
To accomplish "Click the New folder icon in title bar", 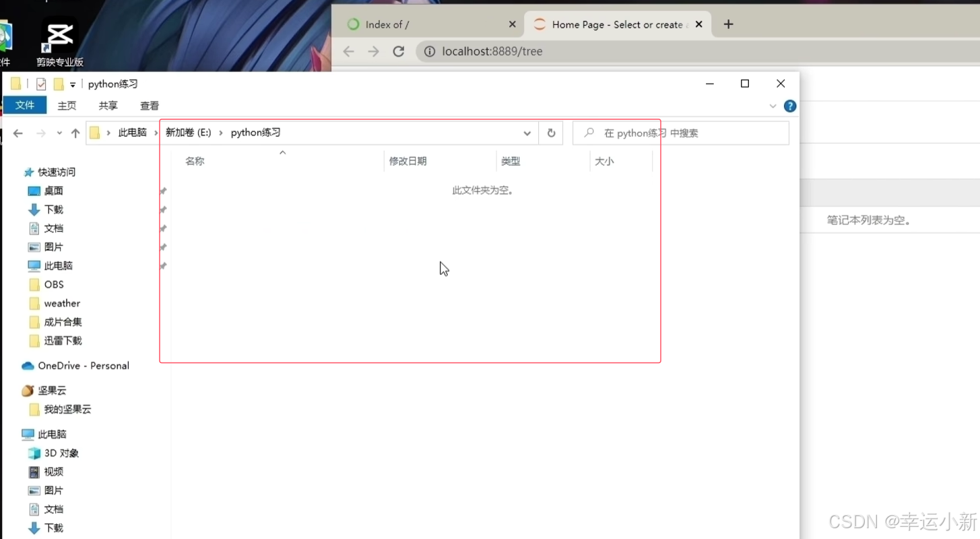I will [x=59, y=84].
